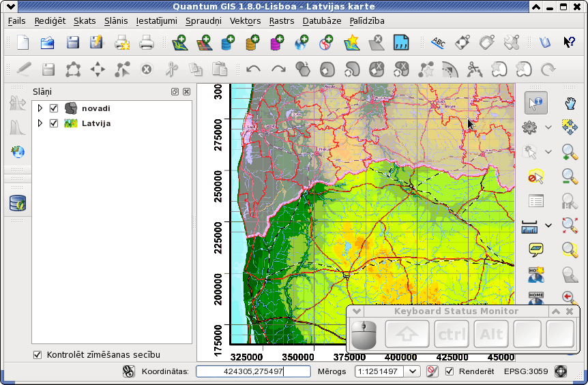Click the Add Vector Layer icon
588x385 pixels.
tap(179, 43)
